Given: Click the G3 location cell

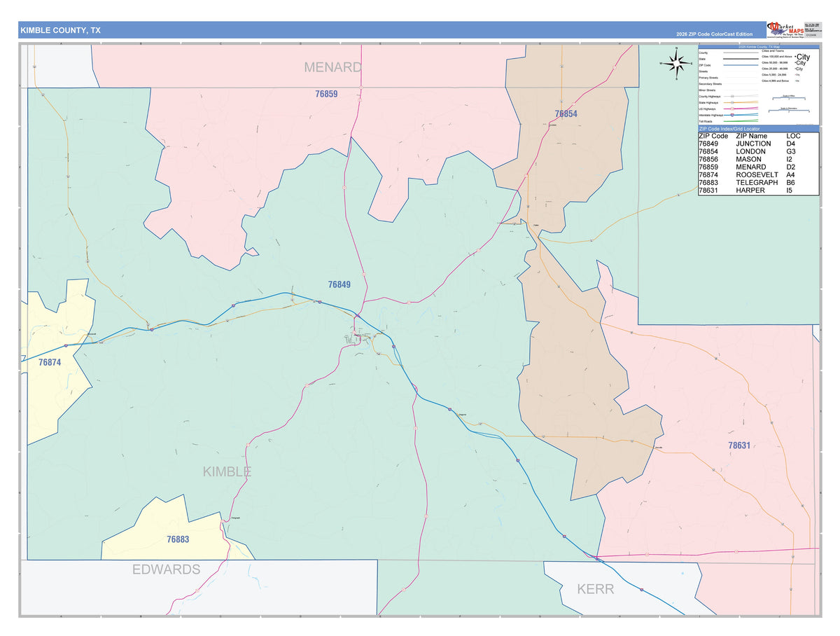Looking at the screenshot, I should 791,151.
